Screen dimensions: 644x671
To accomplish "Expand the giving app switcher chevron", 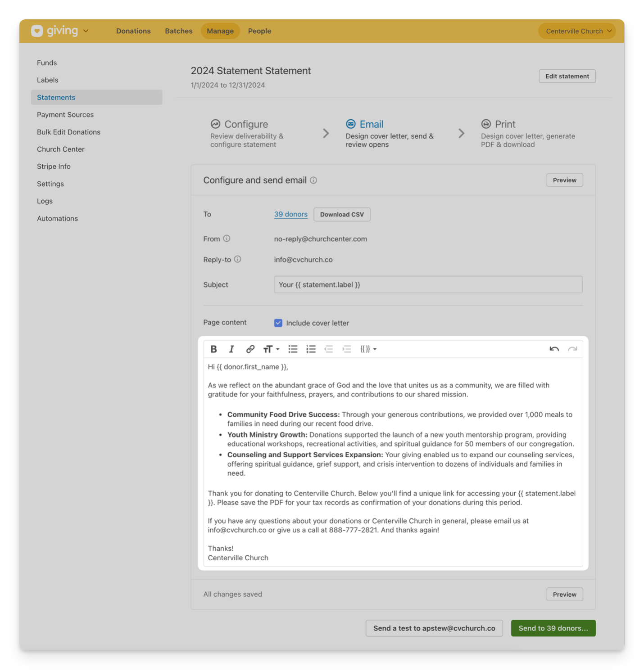I will click(86, 31).
